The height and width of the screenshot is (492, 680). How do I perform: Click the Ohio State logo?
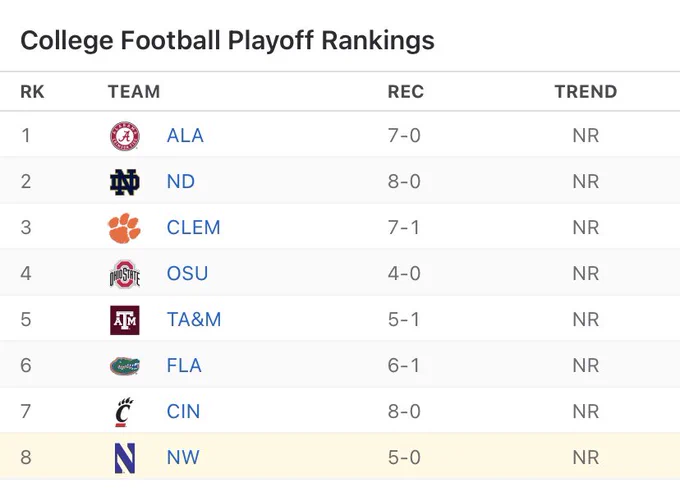tap(124, 274)
